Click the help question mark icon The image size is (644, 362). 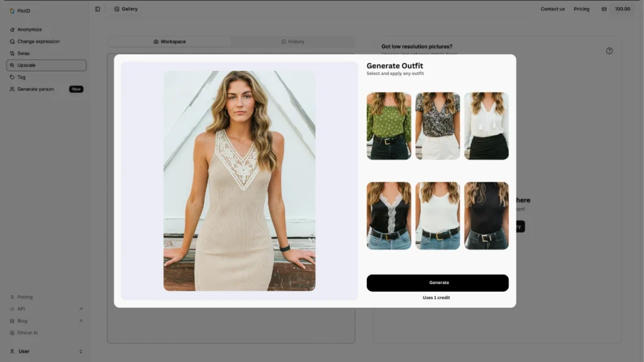pos(609,52)
